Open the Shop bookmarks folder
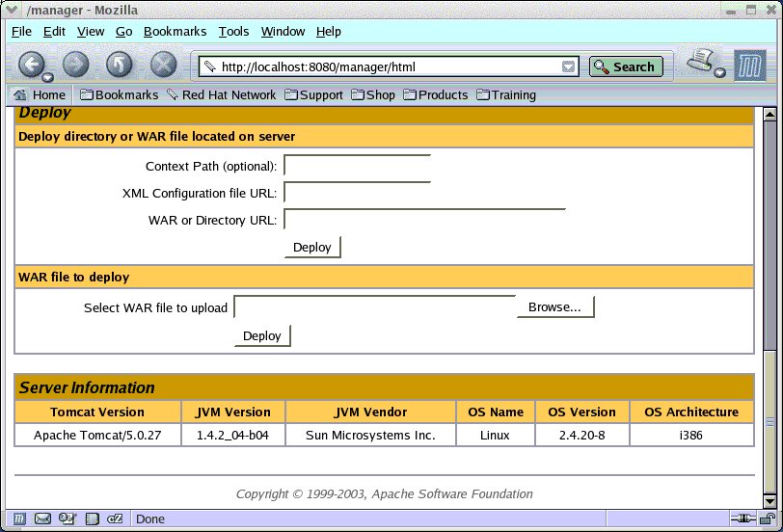This screenshot has height=532, width=783. (373, 94)
